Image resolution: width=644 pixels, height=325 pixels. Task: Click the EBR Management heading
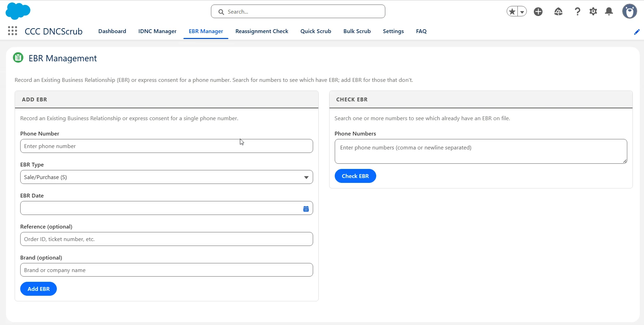click(63, 58)
